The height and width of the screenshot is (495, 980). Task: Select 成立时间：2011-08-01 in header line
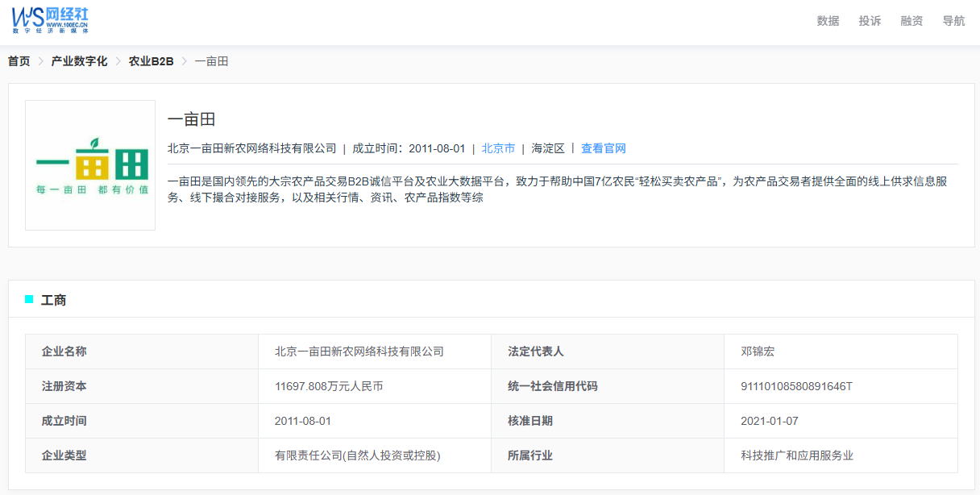[409, 148]
